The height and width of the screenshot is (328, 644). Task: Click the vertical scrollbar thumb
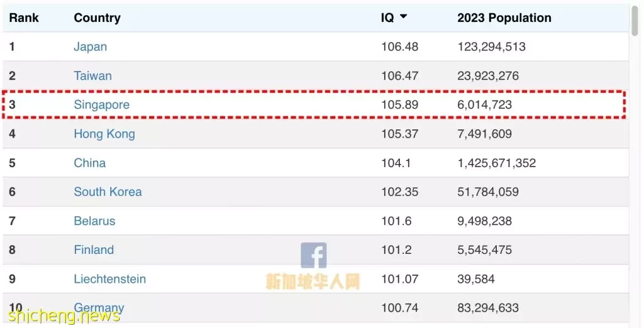tap(635, 21)
